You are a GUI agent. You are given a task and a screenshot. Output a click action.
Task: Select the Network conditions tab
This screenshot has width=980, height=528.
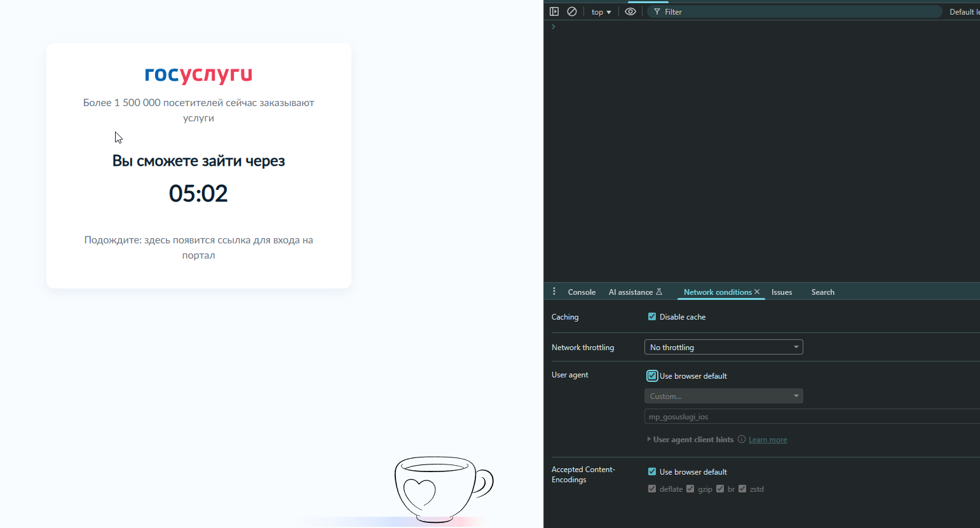pyautogui.click(x=718, y=292)
